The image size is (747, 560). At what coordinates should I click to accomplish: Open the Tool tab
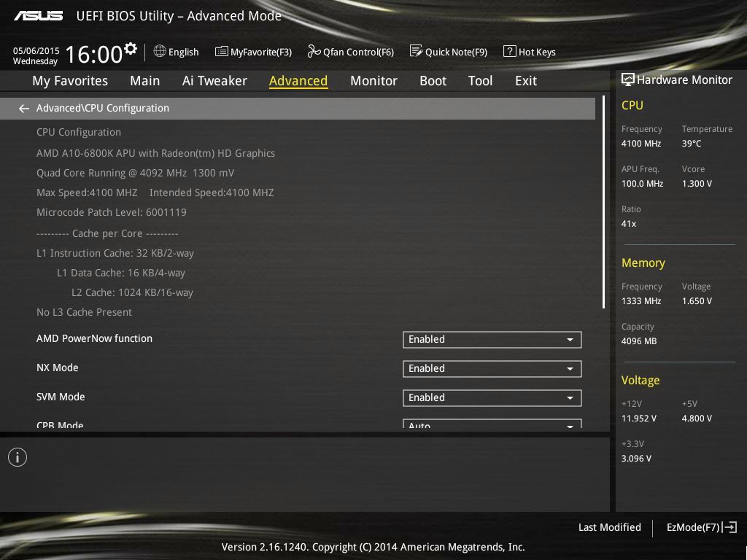[x=480, y=81]
